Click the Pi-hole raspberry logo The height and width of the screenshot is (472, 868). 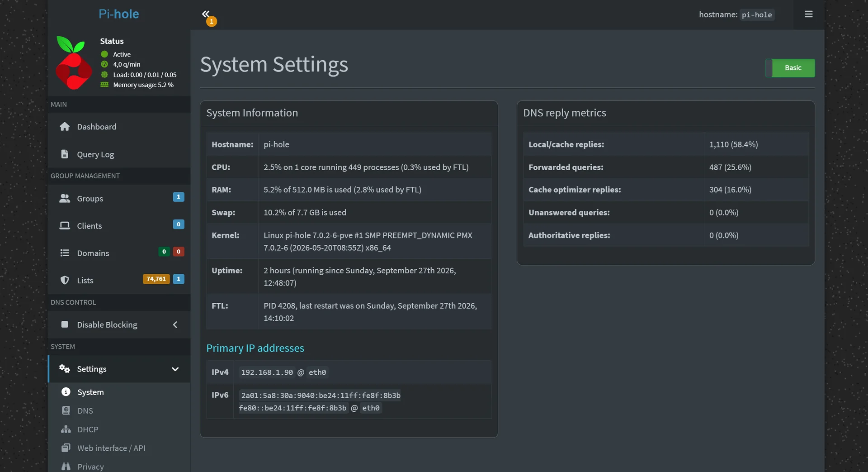[74, 63]
